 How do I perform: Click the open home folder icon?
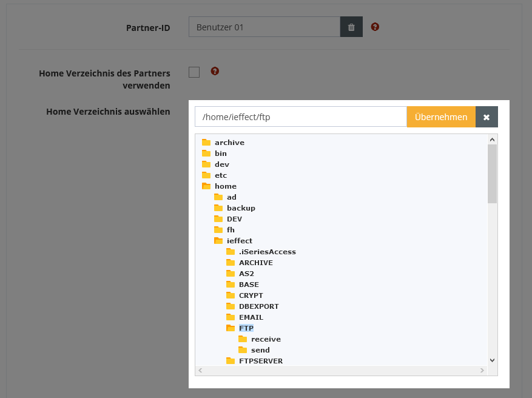pos(206,186)
